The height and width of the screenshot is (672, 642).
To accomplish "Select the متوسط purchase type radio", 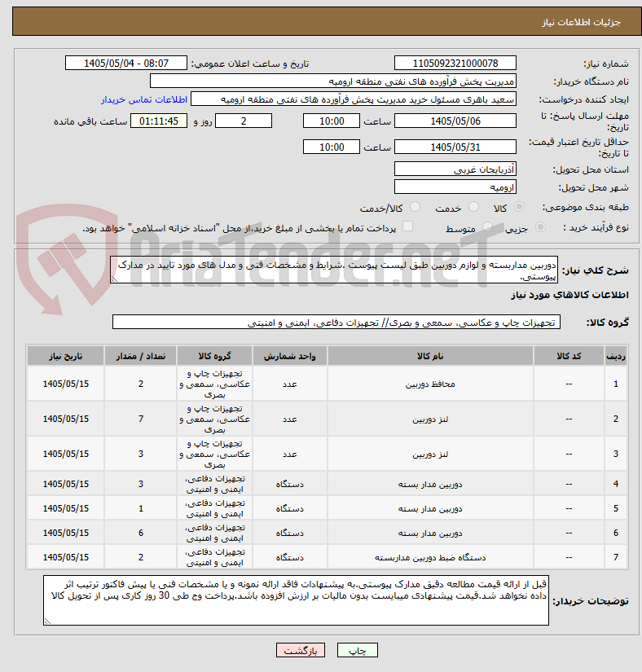I will coord(487,227).
